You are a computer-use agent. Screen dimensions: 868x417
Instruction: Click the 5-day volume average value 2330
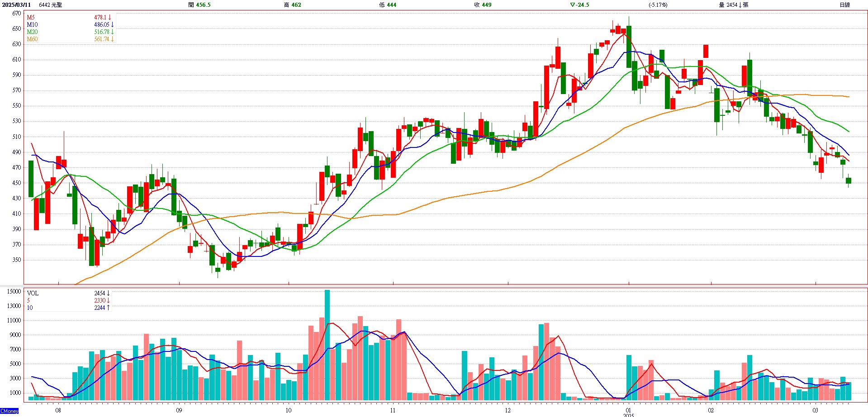point(102,301)
